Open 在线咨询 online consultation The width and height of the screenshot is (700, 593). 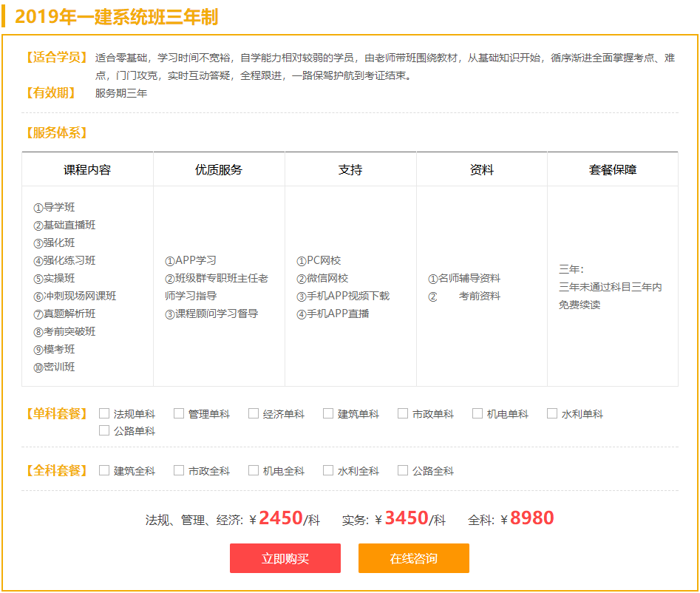413,558
